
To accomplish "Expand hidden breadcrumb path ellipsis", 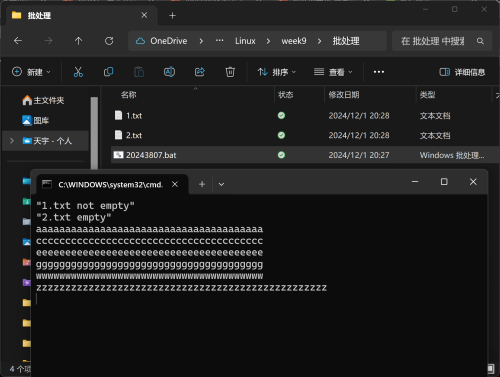I will pos(219,41).
